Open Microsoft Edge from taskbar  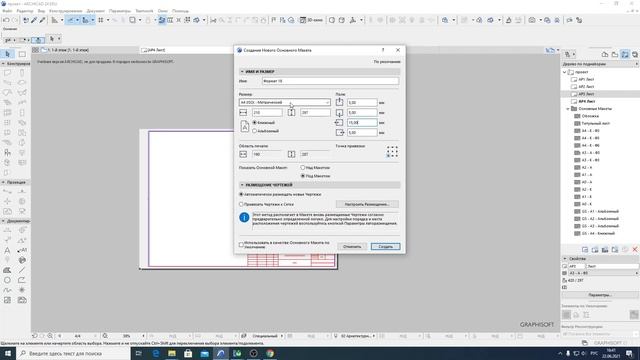click(156, 353)
